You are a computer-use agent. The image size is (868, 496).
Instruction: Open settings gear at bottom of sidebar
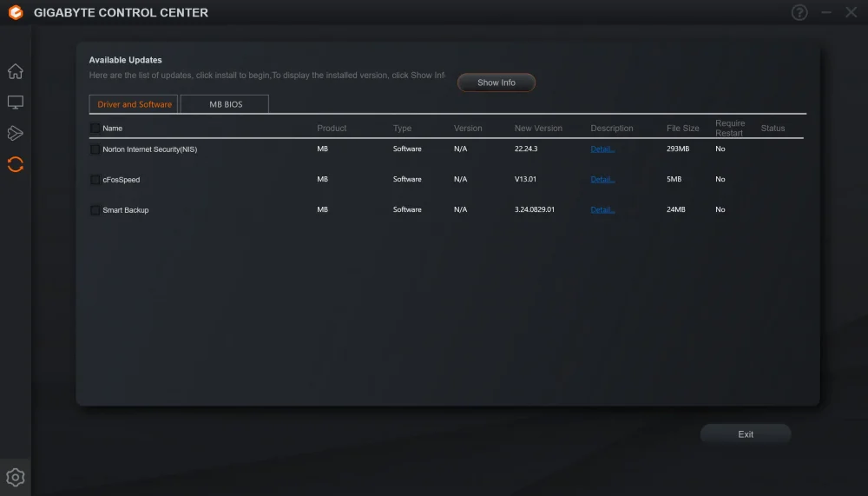coord(16,477)
